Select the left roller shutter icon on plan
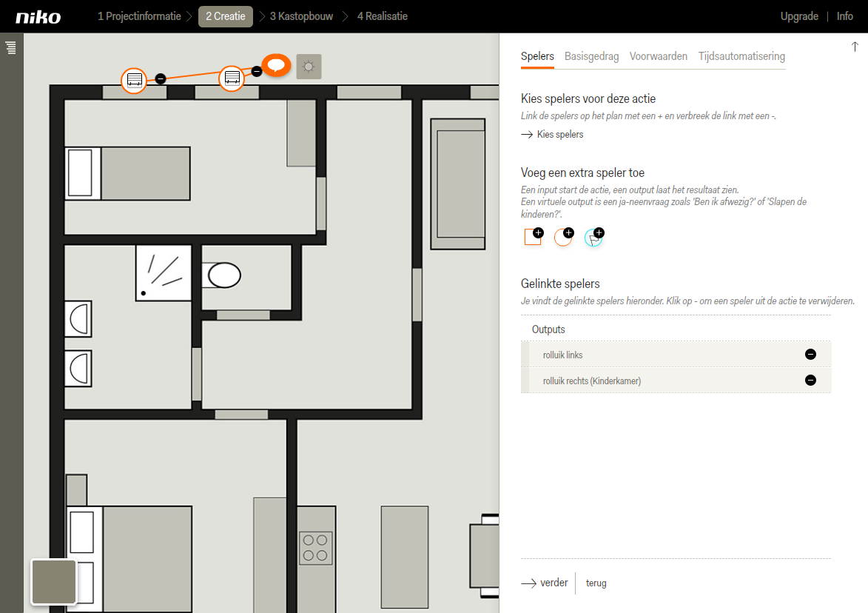 [134, 80]
